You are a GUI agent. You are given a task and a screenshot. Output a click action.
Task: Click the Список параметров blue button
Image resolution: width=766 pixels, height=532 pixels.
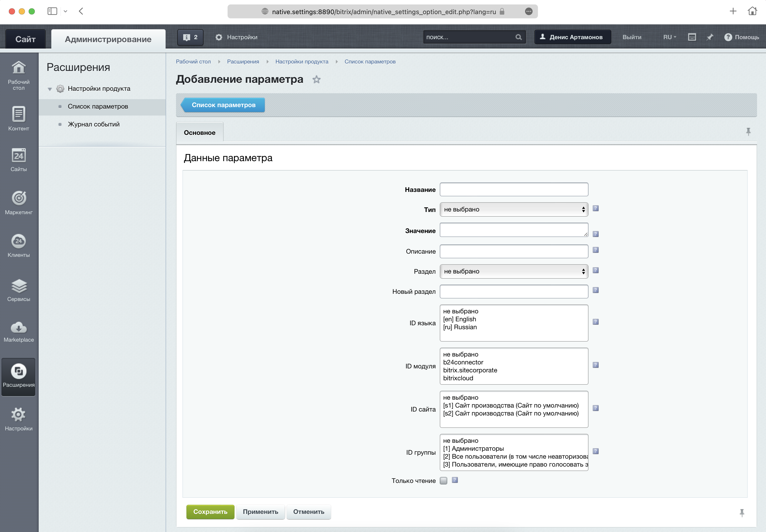[223, 105]
